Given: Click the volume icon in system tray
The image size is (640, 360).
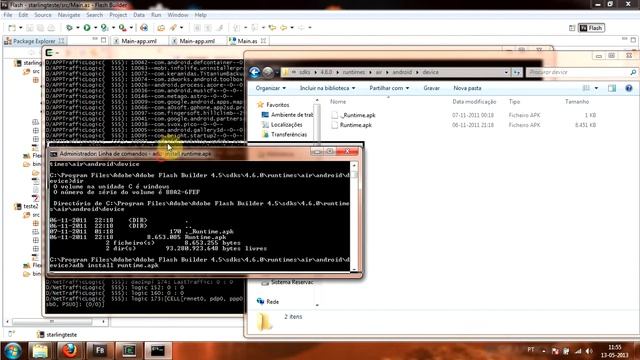Looking at the screenshot, I should [589, 351].
